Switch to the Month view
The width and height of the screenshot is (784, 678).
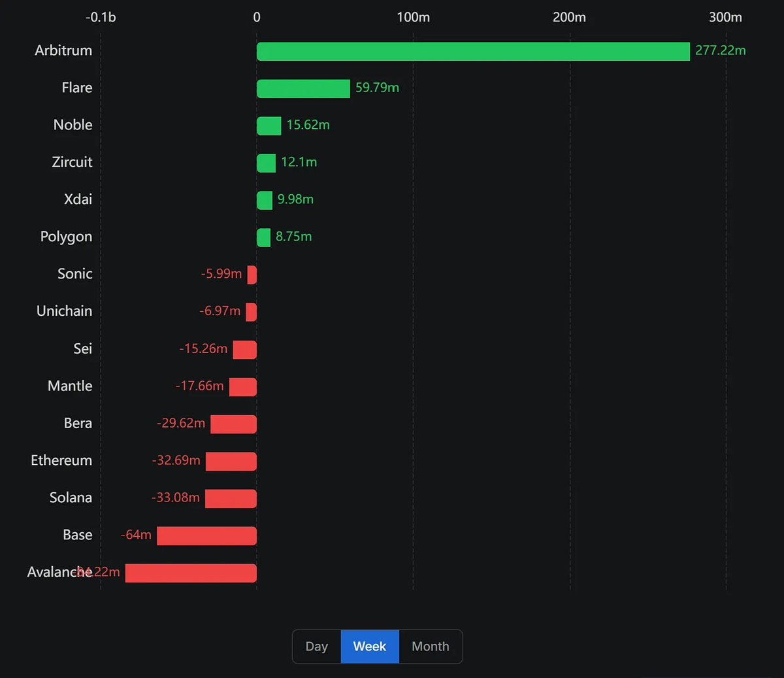[x=431, y=647]
